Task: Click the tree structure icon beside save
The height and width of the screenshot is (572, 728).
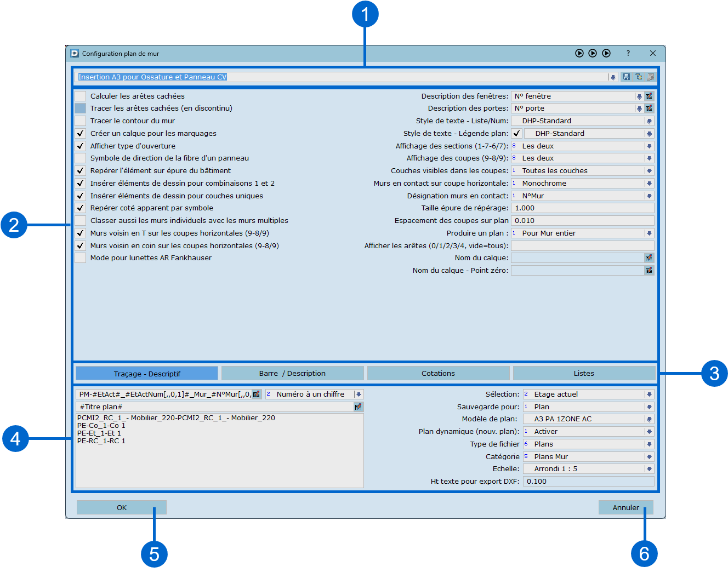Action: [638, 77]
